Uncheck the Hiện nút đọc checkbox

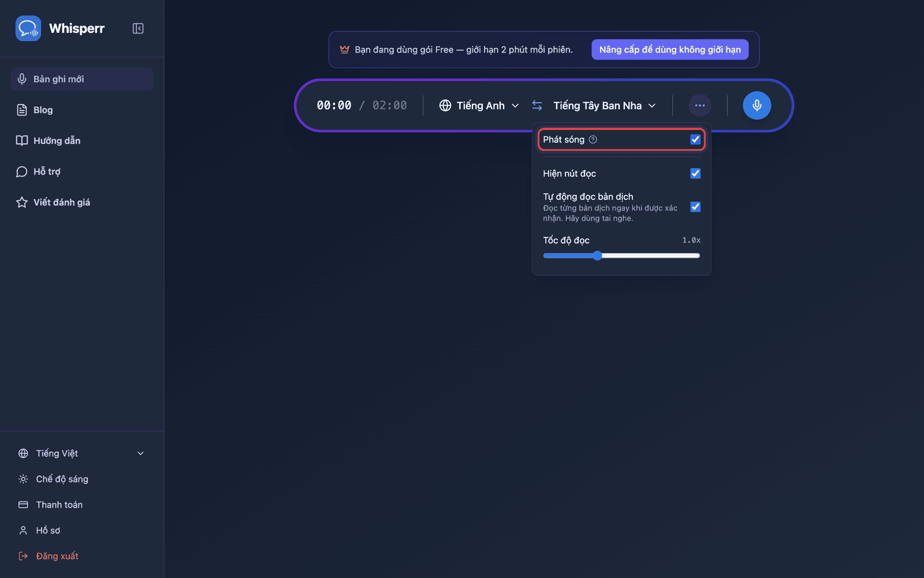(695, 173)
